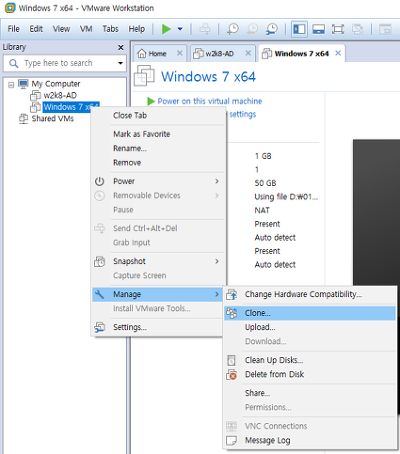Click the Message Log icon
The height and width of the screenshot is (454, 400).
pos(231,441)
